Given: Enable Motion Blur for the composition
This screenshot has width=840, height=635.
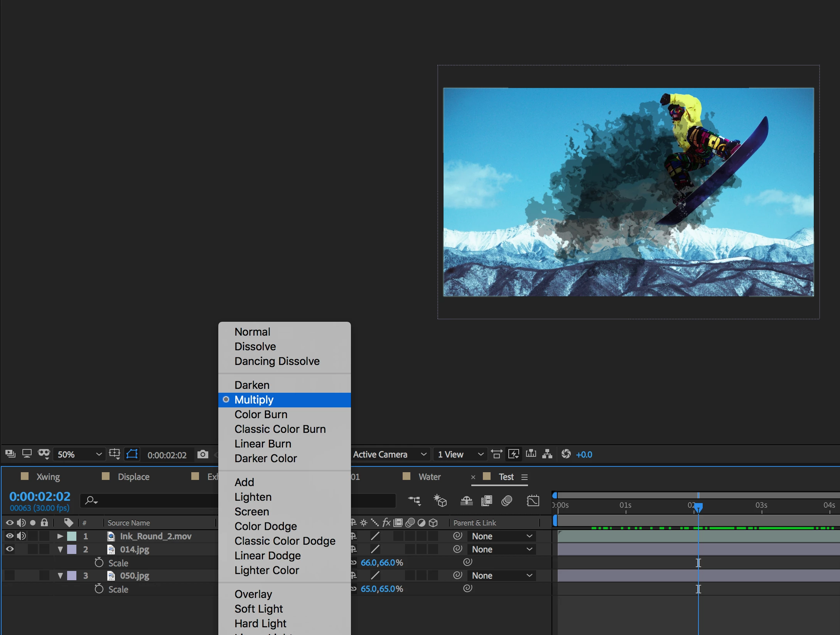Looking at the screenshot, I should 506,501.
